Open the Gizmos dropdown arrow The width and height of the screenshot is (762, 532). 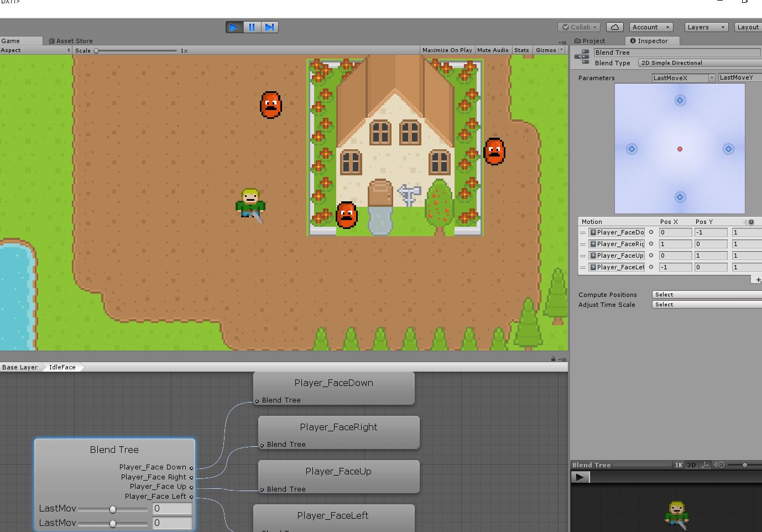coord(562,50)
